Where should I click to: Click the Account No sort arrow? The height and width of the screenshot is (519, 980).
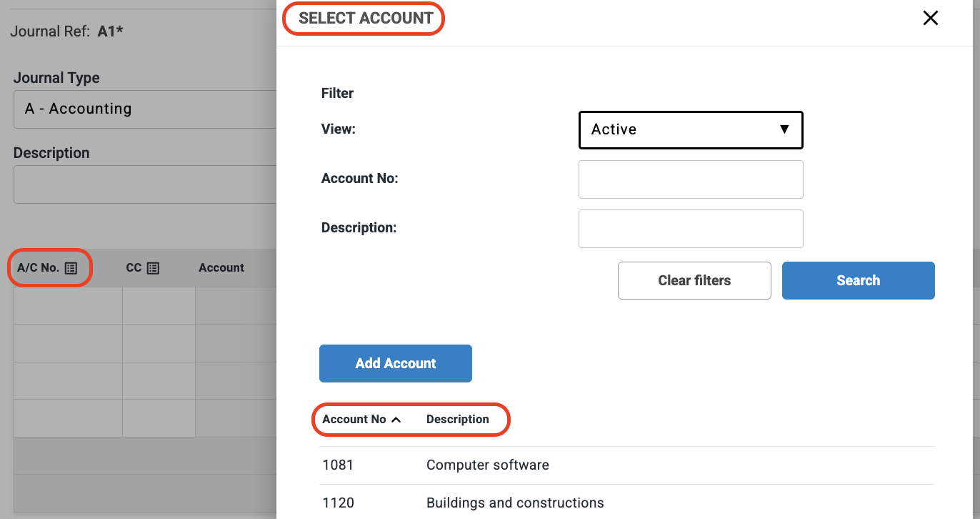396,420
